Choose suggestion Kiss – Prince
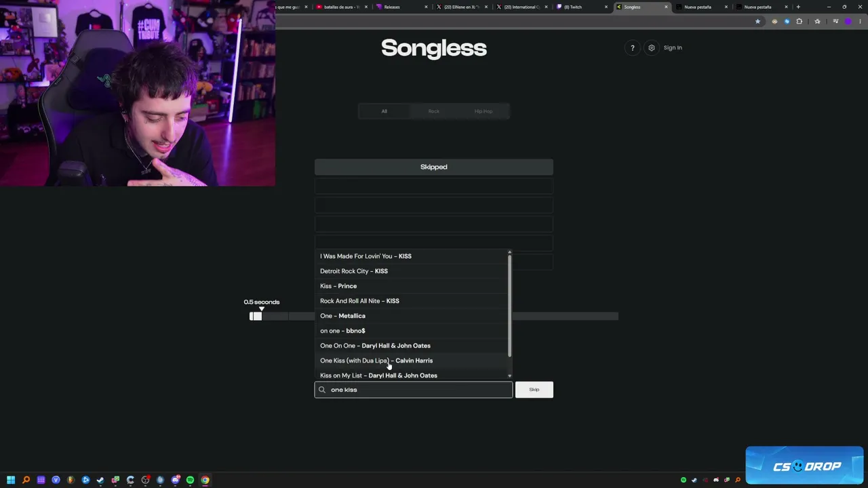 click(x=413, y=286)
